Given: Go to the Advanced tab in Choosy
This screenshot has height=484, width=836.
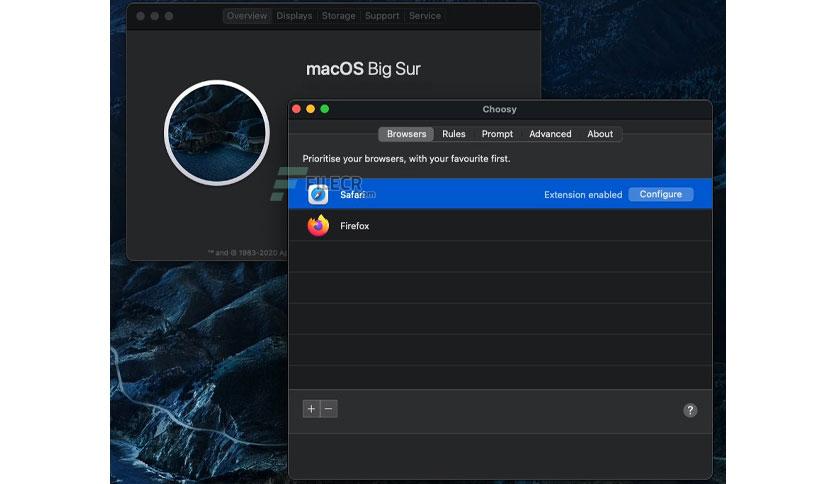Looking at the screenshot, I should click(x=550, y=134).
